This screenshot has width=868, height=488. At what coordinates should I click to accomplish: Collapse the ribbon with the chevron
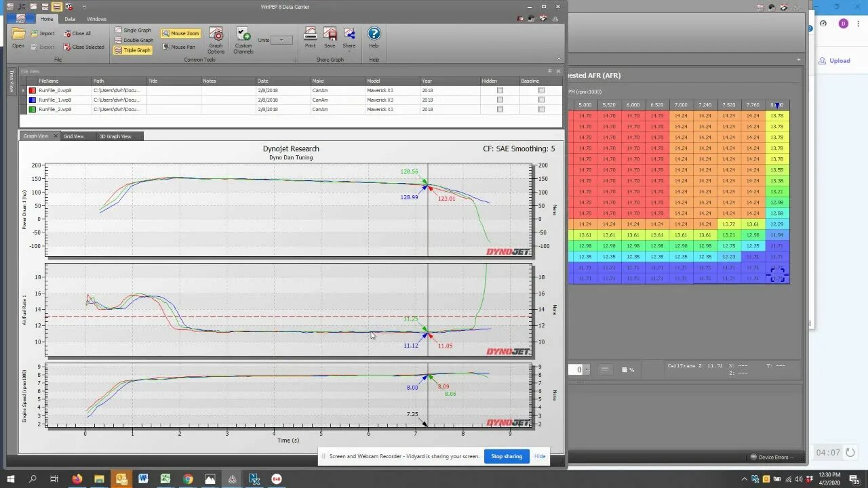[x=559, y=58]
